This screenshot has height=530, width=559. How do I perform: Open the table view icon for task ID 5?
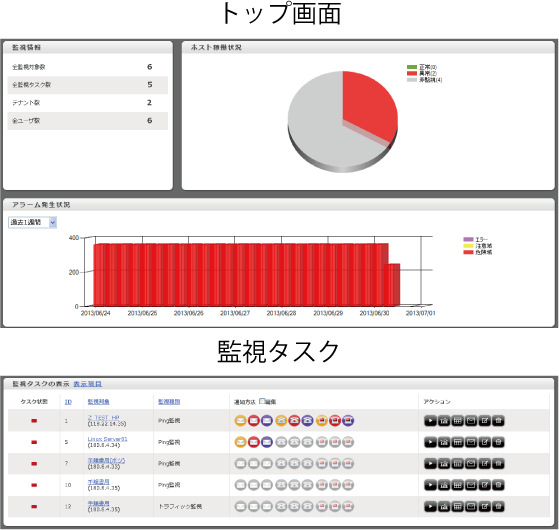(x=457, y=442)
